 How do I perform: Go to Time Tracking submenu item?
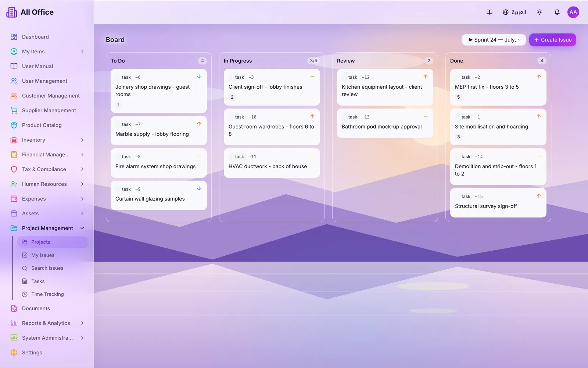[x=53, y=294]
